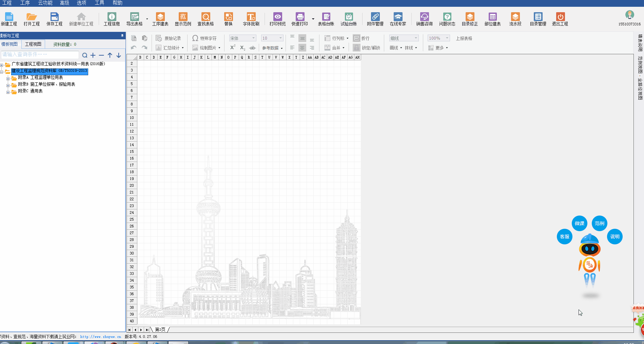Toggle 锁定/解锁 cell lock
The image size is (644, 344).
367,48
